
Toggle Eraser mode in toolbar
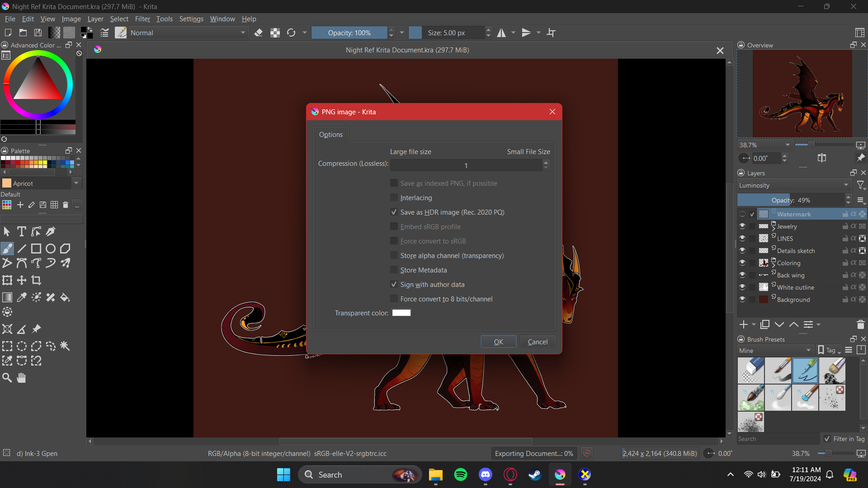259,33
